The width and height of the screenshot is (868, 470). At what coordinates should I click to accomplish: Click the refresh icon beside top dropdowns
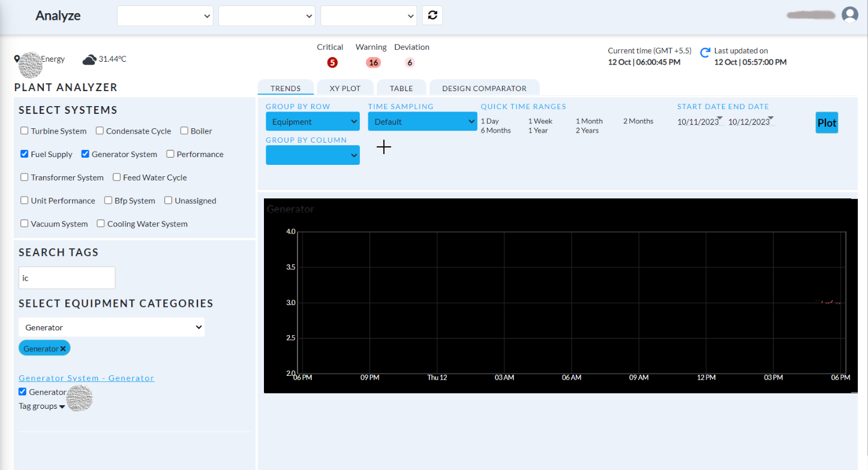tap(433, 16)
